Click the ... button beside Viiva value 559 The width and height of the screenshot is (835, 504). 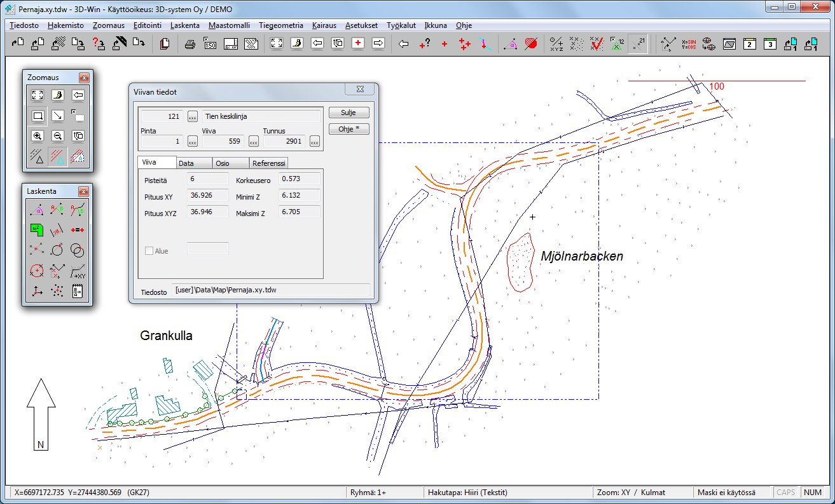pos(253,141)
